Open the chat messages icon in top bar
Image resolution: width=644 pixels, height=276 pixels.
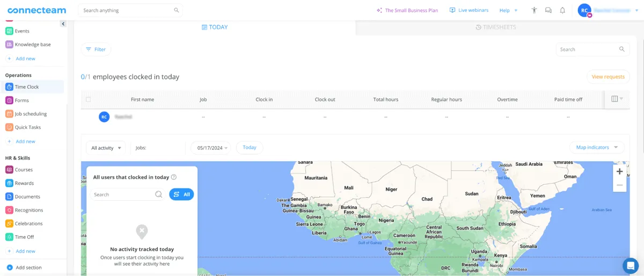pos(548,10)
